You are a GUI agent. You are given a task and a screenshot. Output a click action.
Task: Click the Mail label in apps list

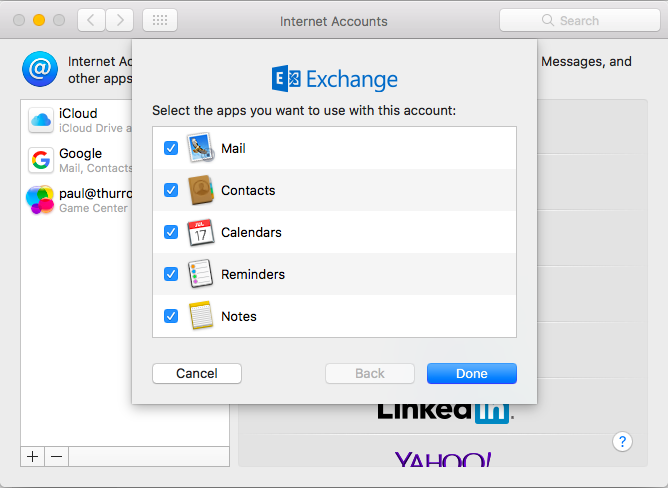click(233, 148)
